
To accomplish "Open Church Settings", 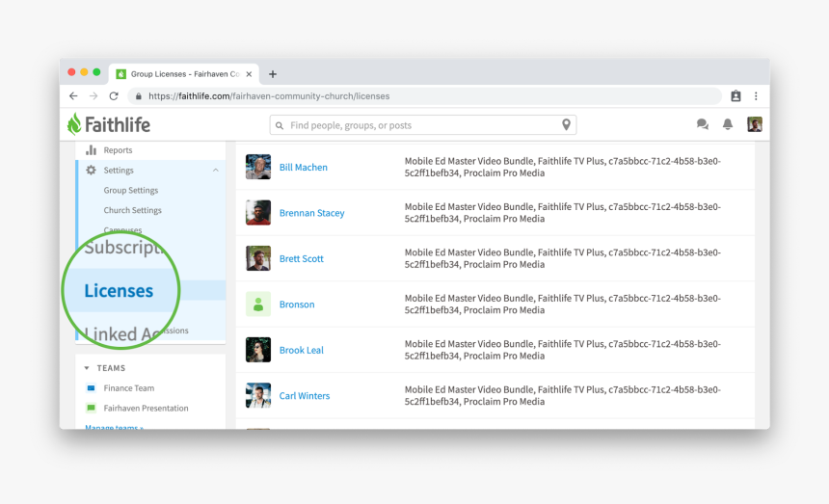I will pos(133,210).
